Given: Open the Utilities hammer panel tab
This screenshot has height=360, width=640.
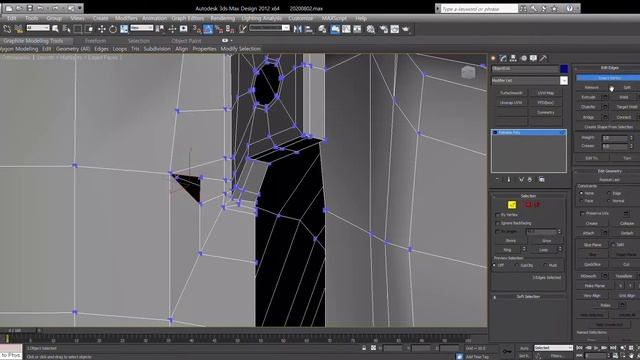Looking at the screenshot, I should coord(543,58).
